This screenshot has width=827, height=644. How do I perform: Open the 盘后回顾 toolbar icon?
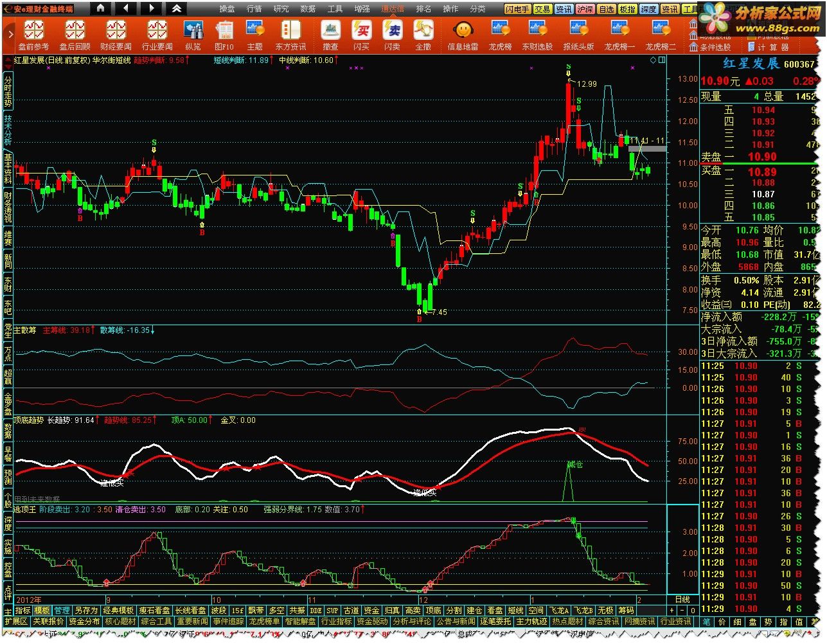(75, 35)
